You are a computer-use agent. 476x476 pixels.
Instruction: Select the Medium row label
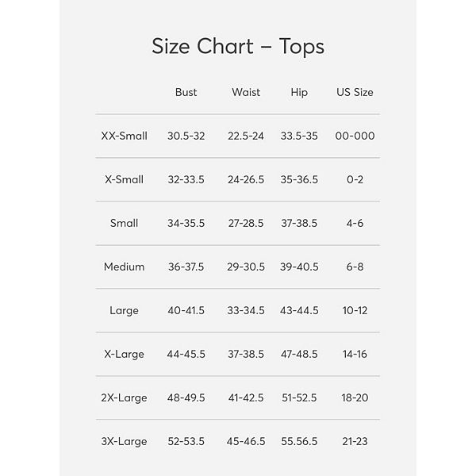[125, 267]
